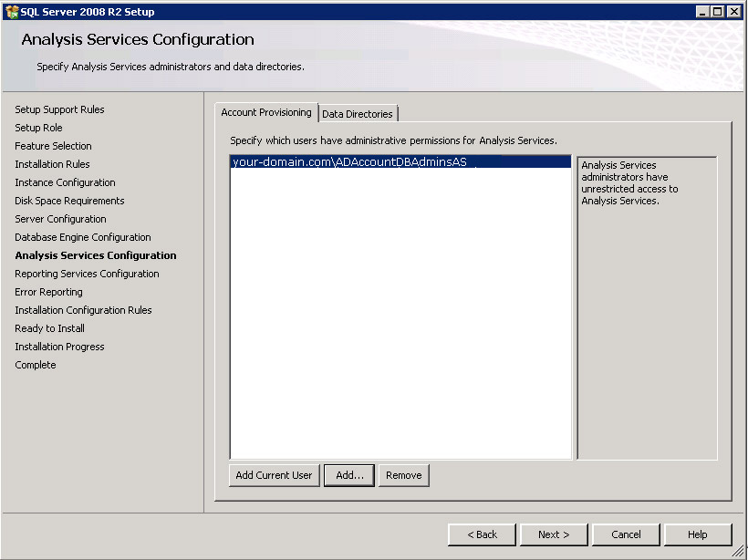Screen dimensions: 748x560
Task: Click the Add Current User button
Action: coord(274,475)
